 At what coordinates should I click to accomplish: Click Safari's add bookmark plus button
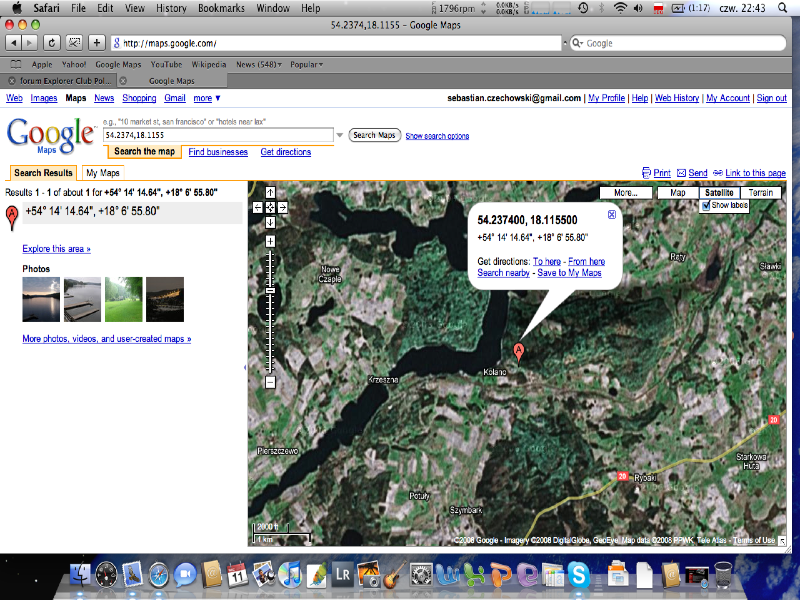coord(96,43)
